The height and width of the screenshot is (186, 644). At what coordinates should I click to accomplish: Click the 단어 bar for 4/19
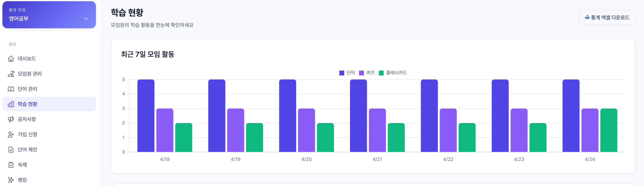217,116
